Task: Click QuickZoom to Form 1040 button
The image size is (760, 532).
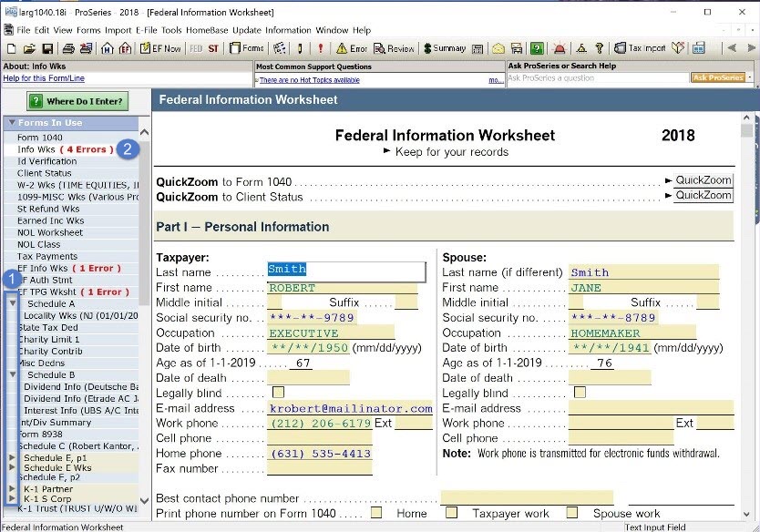Action: [x=704, y=180]
